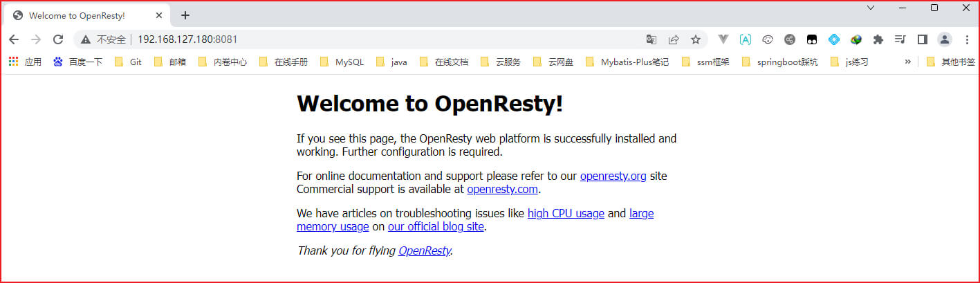Go back to the previous page
Viewport: 980px width, 283px height.
(14, 39)
